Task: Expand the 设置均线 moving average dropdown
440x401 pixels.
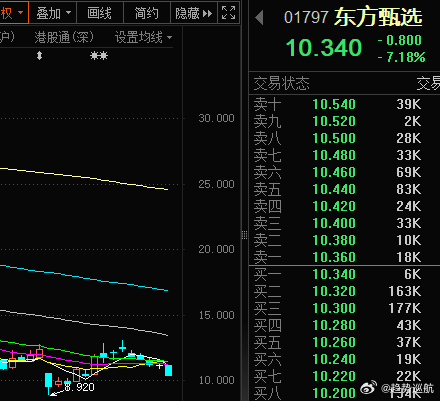Action: point(143,37)
